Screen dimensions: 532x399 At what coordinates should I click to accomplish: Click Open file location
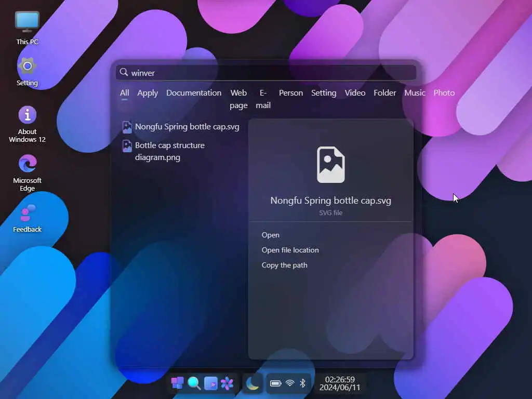coord(290,250)
